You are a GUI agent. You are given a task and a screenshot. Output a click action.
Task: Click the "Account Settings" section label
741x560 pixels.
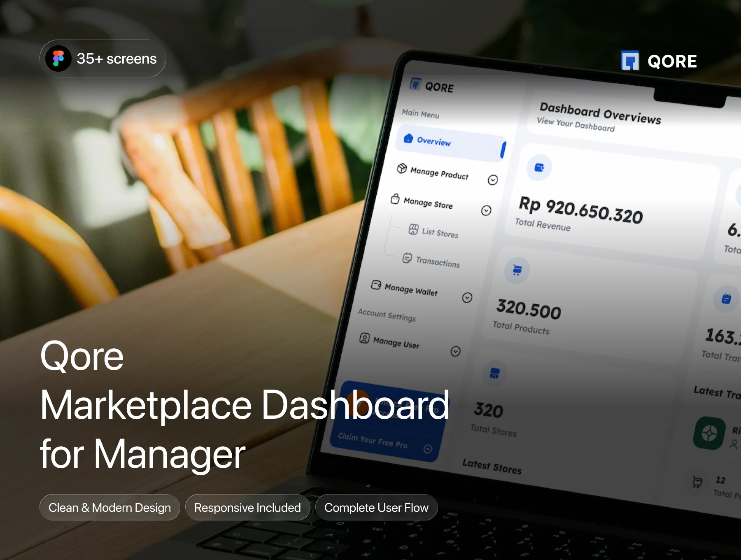click(x=387, y=315)
